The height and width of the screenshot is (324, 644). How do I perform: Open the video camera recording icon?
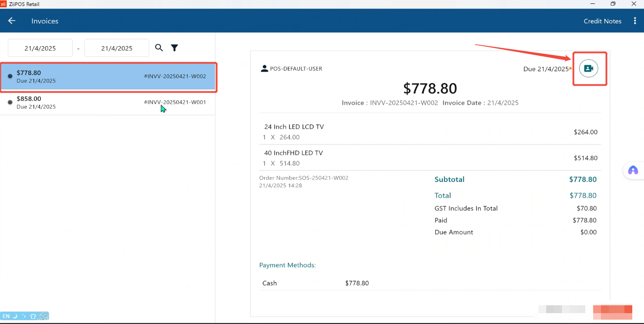tap(588, 68)
